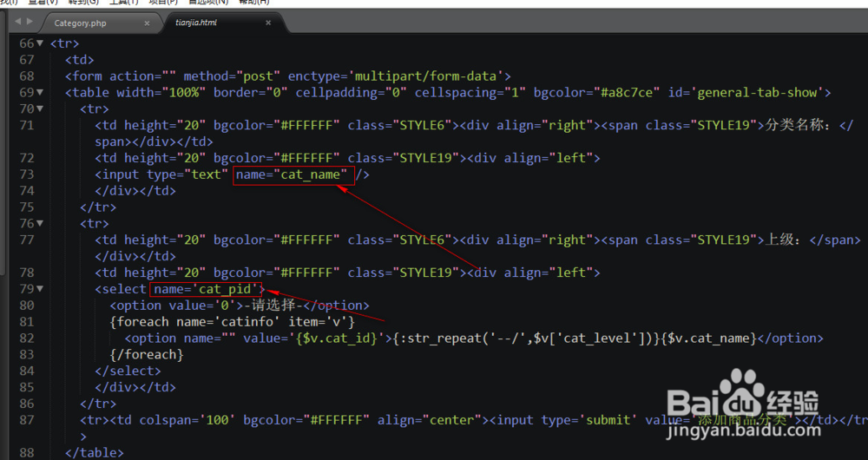Click the type='submit' attribute
The height and width of the screenshot is (460, 868).
[x=589, y=420]
